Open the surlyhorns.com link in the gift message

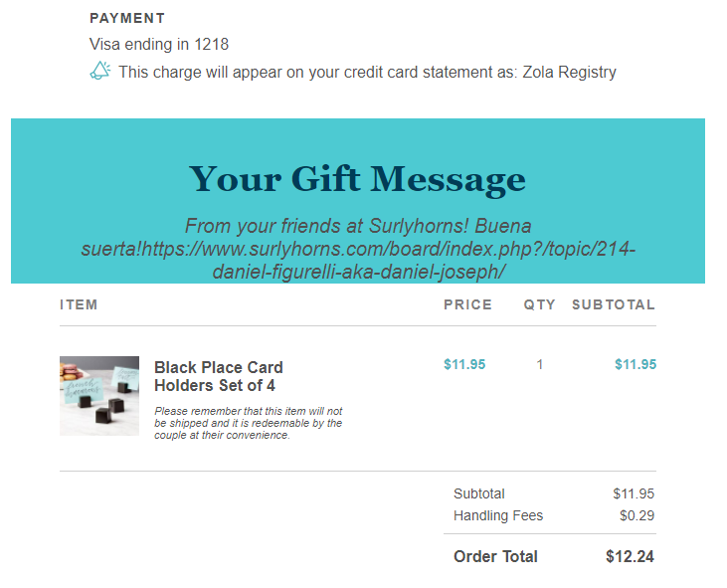(x=388, y=249)
